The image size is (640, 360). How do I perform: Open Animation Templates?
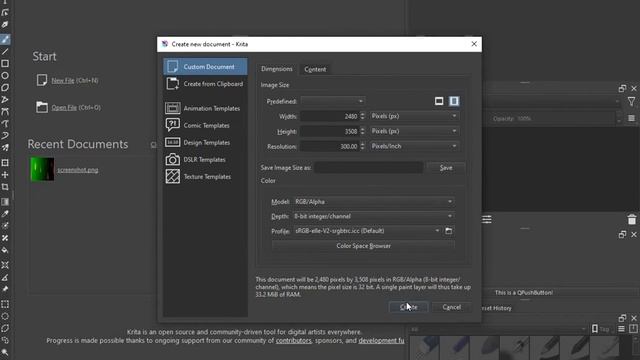(205, 108)
